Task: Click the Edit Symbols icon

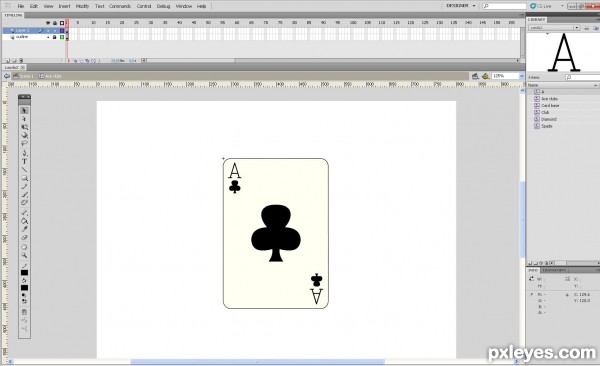Action: pyautogui.click(x=486, y=76)
